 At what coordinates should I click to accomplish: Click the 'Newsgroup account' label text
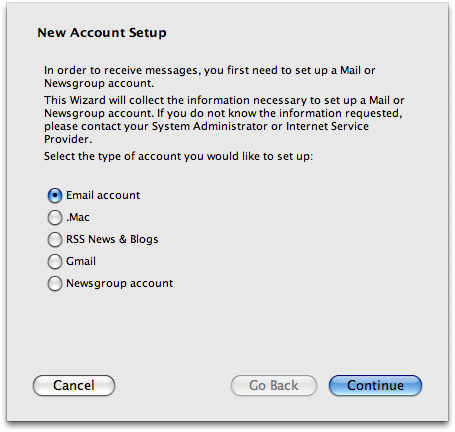pyautogui.click(x=119, y=283)
